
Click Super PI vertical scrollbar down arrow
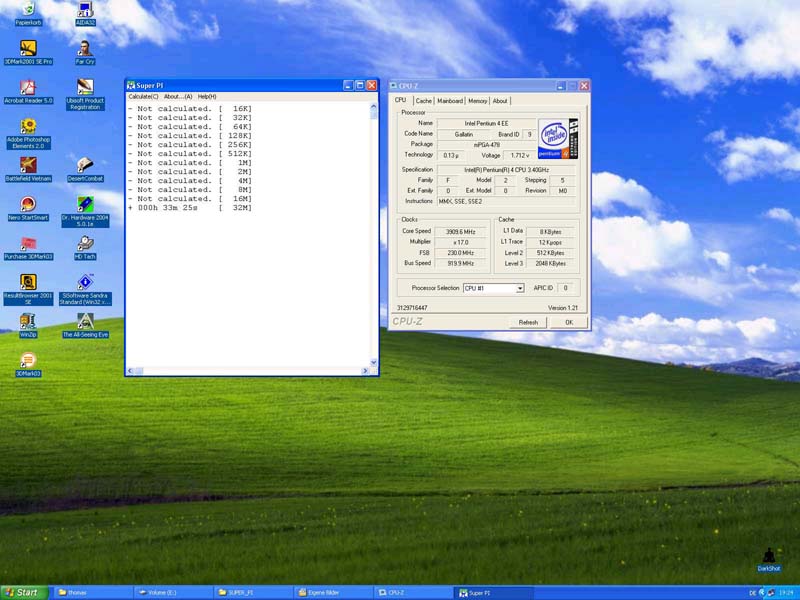click(x=373, y=362)
